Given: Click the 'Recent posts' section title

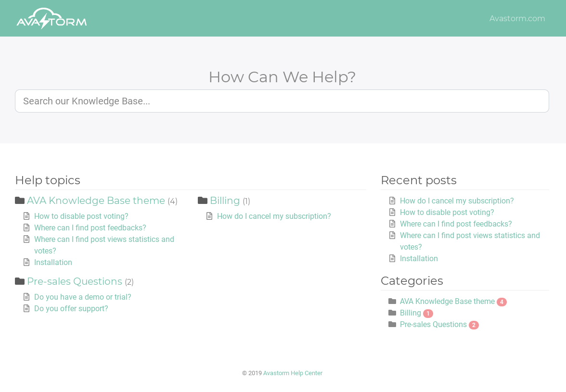Looking at the screenshot, I should click(x=419, y=180).
